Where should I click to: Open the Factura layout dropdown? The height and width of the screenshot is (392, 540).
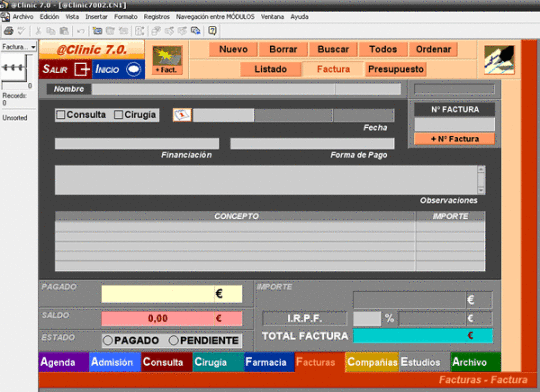(19, 47)
